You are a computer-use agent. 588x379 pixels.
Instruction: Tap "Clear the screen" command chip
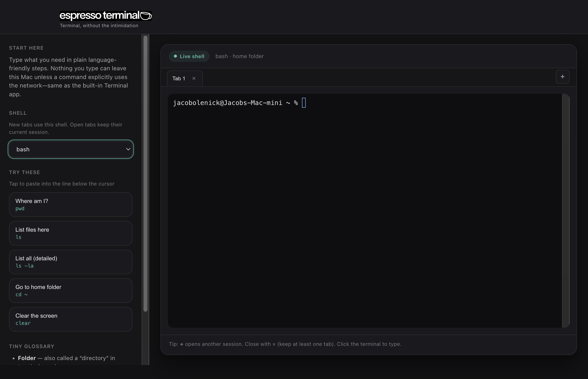71,319
